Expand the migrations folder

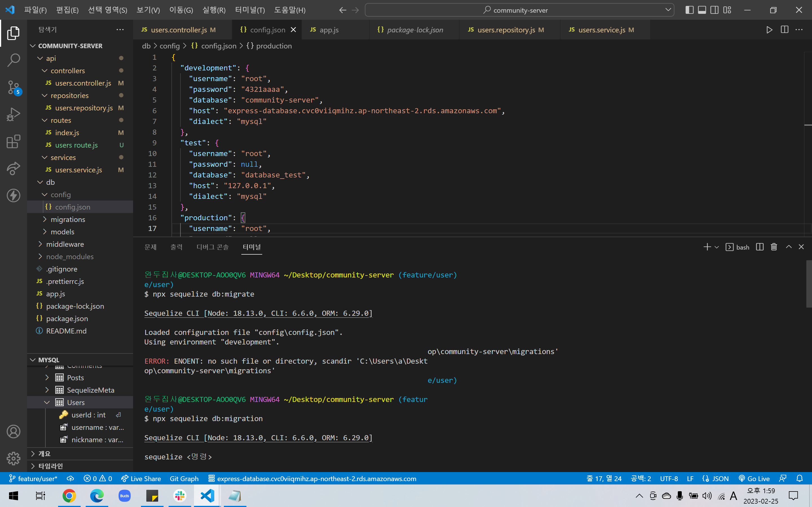click(68, 219)
